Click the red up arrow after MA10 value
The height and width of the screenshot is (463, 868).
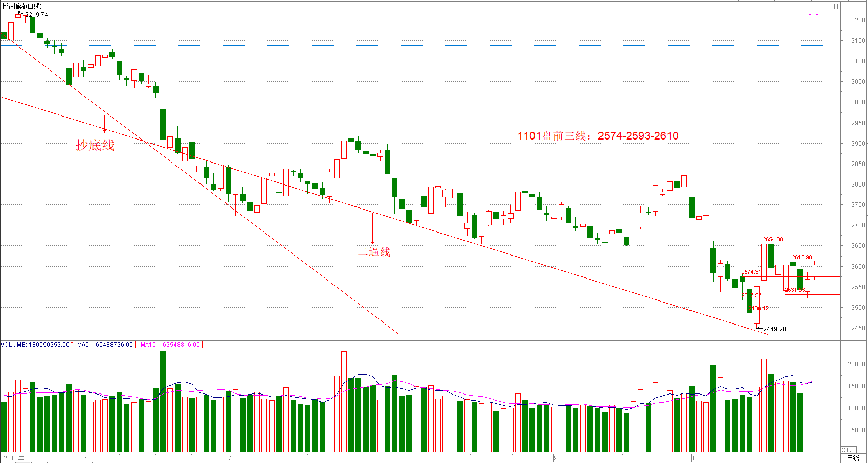tap(203, 345)
